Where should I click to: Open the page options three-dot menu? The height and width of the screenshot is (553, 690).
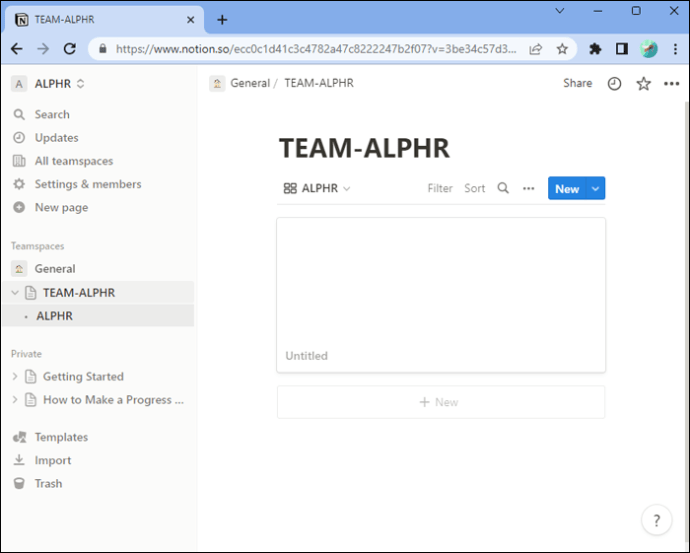[x=672, y=84]
